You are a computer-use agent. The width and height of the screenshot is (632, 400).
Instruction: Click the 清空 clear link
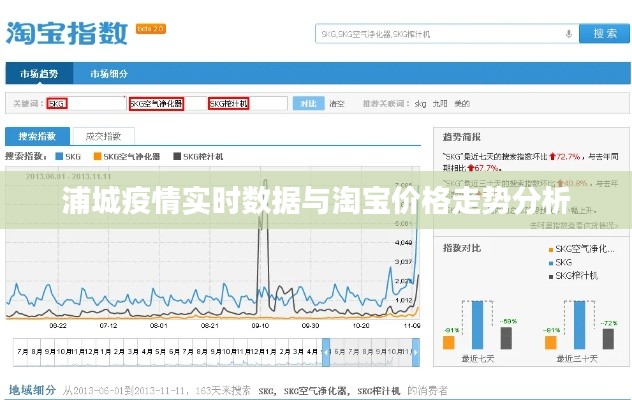[337, 103]
